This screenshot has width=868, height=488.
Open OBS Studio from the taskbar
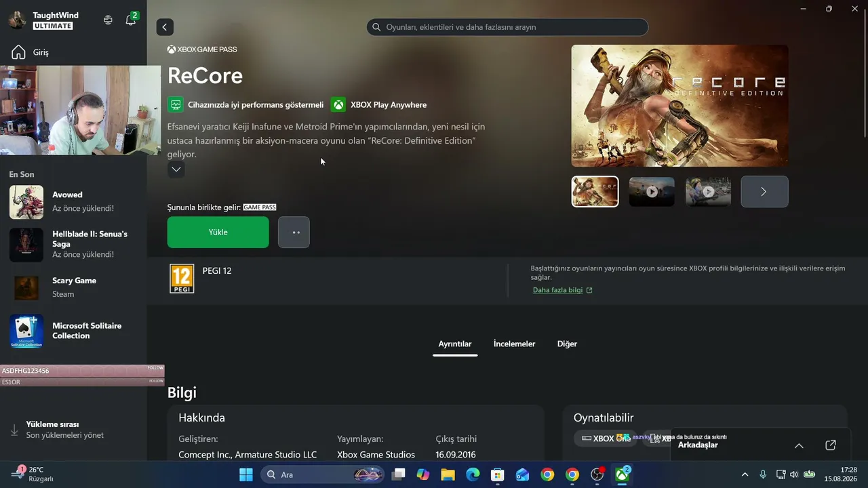(597, 474)
